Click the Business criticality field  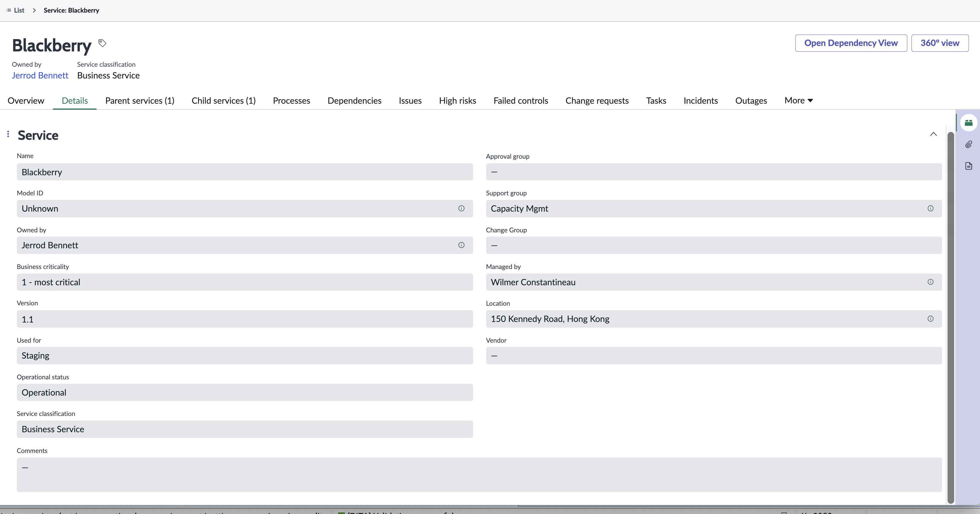[245, 282]
